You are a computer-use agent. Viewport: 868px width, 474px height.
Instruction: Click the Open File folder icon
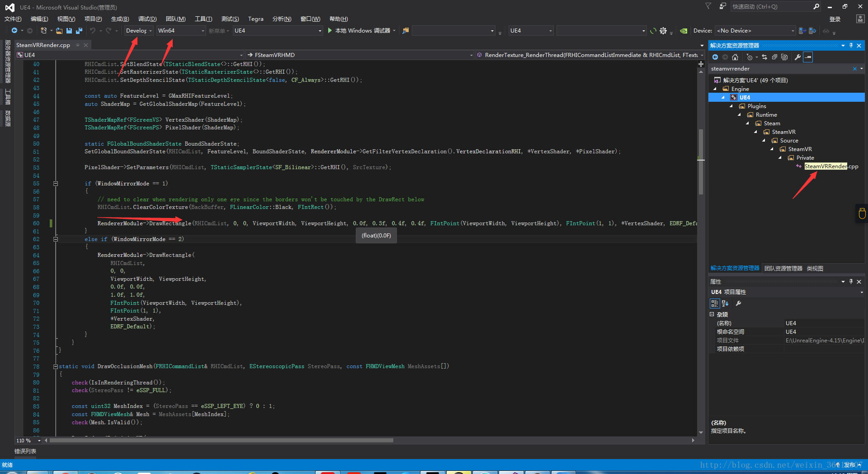(59, 31)
